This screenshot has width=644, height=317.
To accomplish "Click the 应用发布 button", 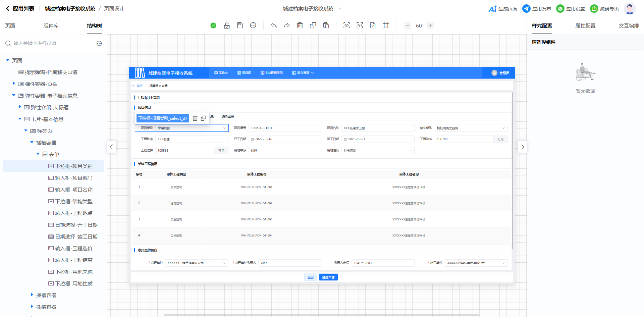I will click(537, 9).
